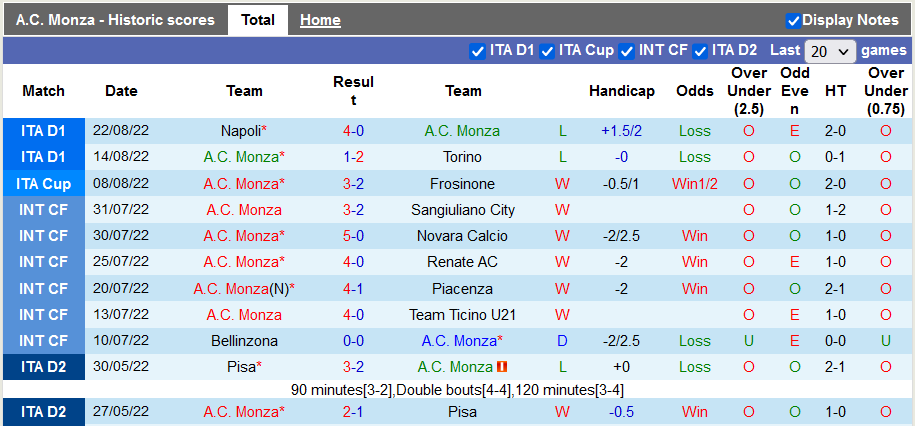Click the Torino team name
Viewport: 915px width, 426px height.
(462, 157)
